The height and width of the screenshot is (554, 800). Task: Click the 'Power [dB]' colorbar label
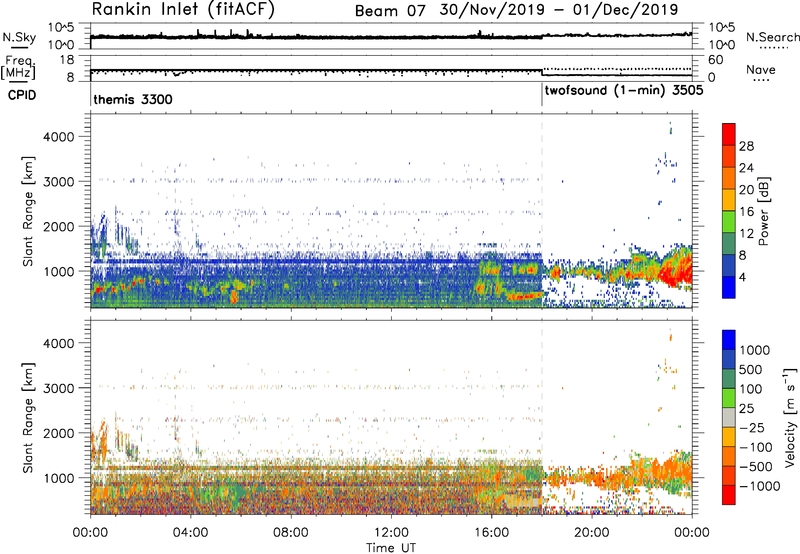pyautogui.click(x=764, y=211)
